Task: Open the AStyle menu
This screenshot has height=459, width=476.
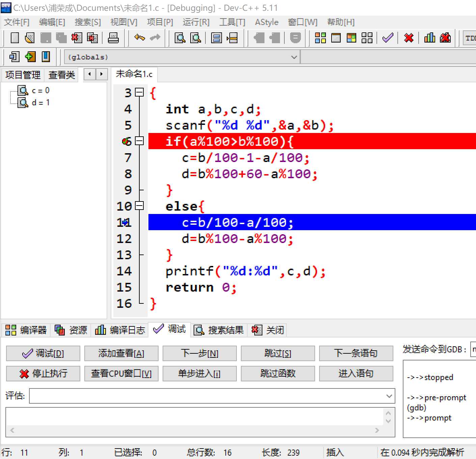Action: coord(267,22)
